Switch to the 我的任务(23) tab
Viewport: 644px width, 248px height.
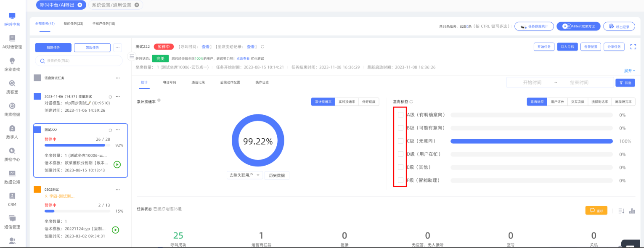point(74,24)
